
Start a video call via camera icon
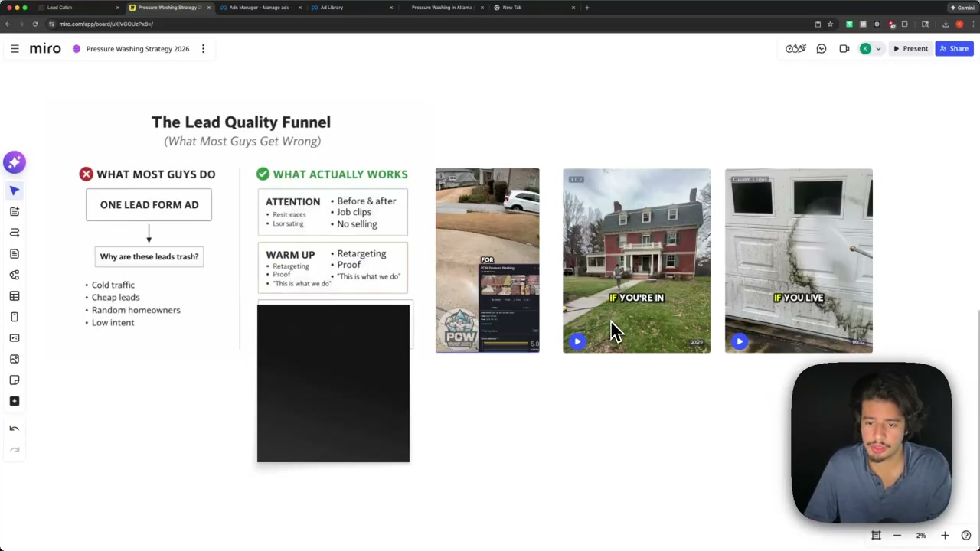[x=844, y=49]
